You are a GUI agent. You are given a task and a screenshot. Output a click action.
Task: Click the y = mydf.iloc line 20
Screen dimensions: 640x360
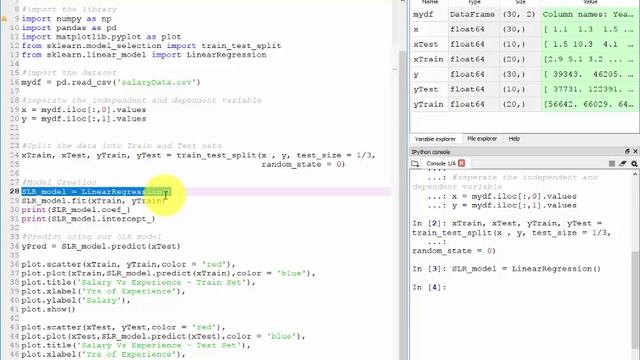(84, 119)
